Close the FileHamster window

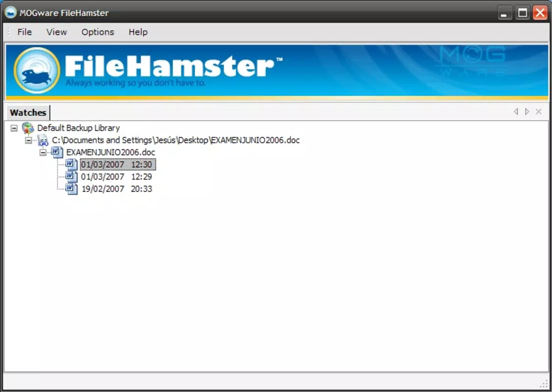pyautogui.click(x=540, y=13)
